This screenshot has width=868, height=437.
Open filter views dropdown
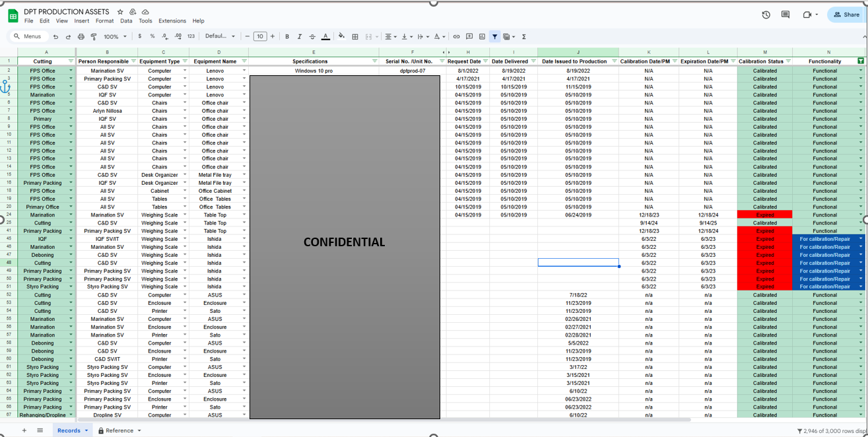coord(509,37)
